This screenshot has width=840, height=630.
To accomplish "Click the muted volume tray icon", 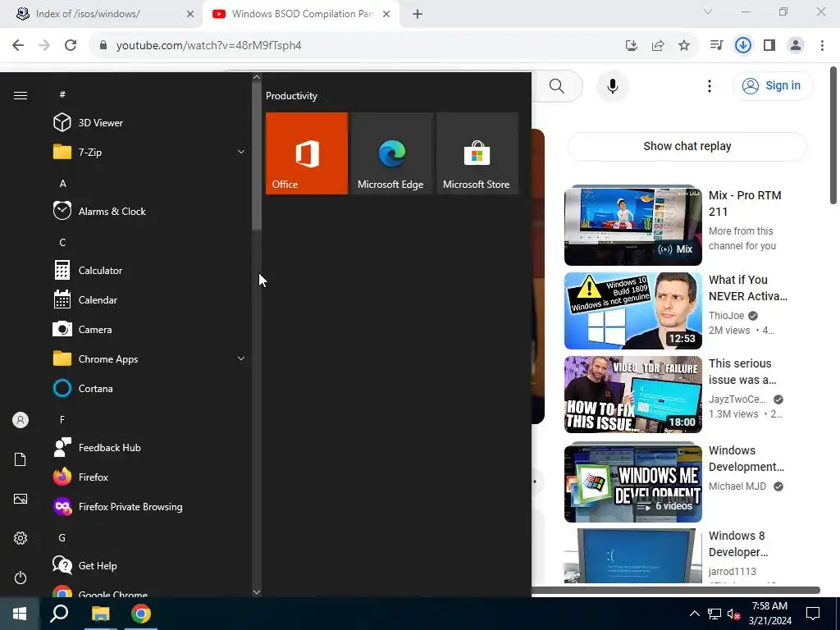I will tap(734, 614).
